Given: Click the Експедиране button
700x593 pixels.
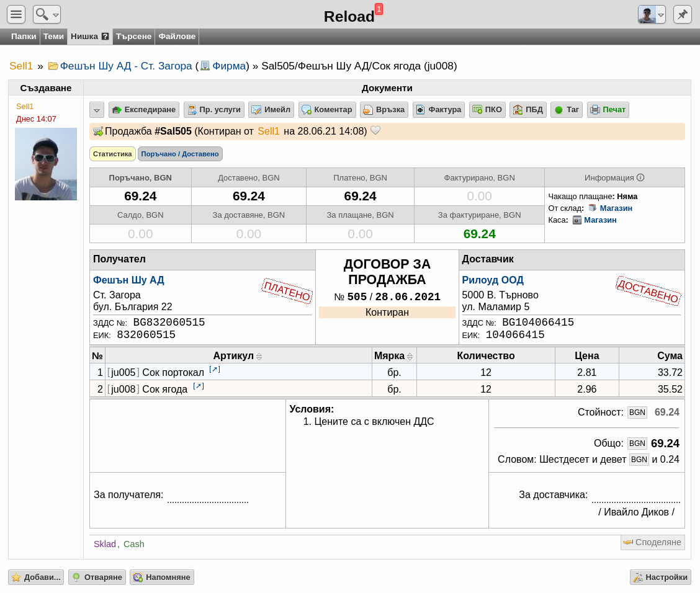Looking at the screenshot, I should pos(144,110).
